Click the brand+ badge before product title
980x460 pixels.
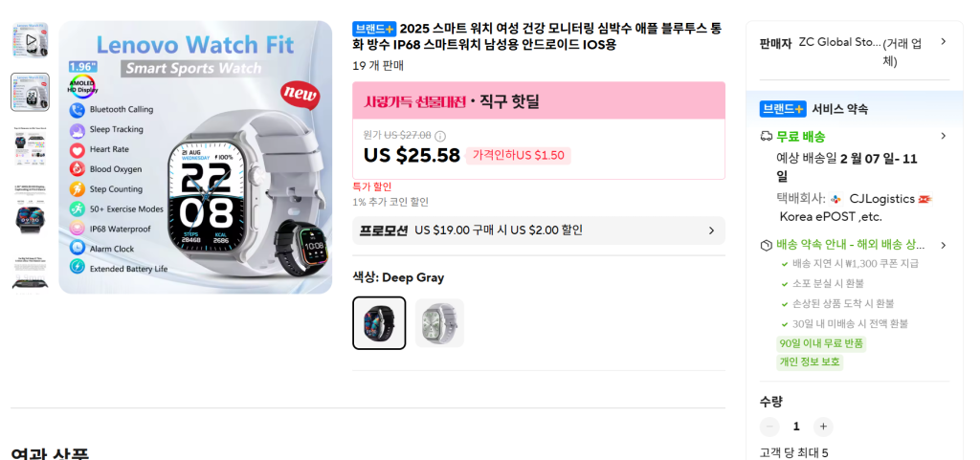coord(374,29)
